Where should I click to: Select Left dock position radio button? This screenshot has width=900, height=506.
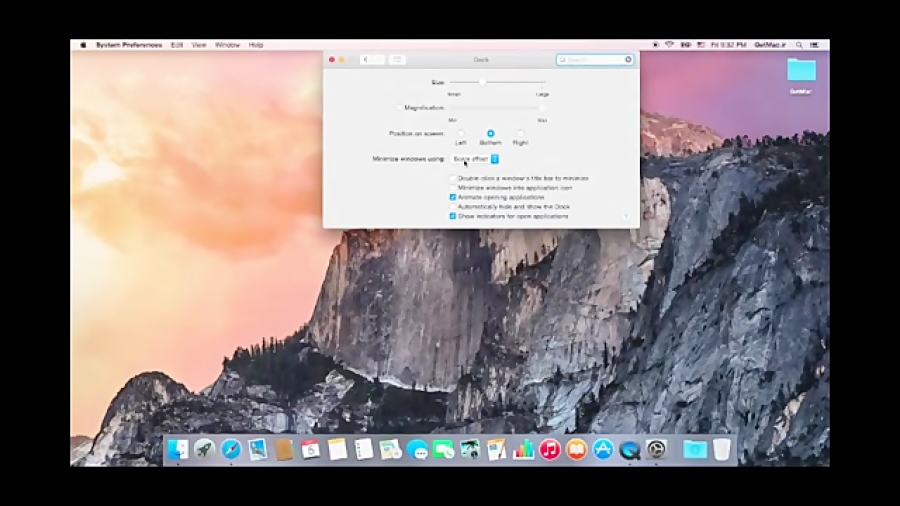tap(460, 134)
